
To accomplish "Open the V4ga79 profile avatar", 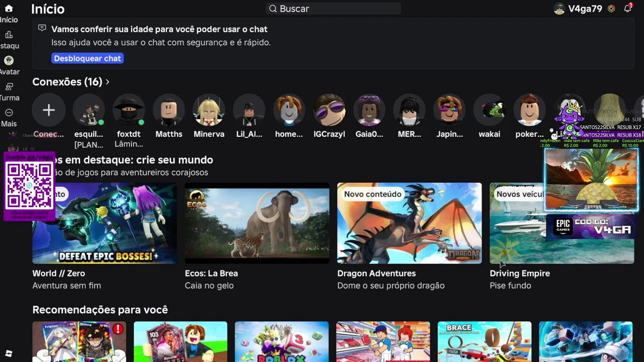I will tap(559, 9).
